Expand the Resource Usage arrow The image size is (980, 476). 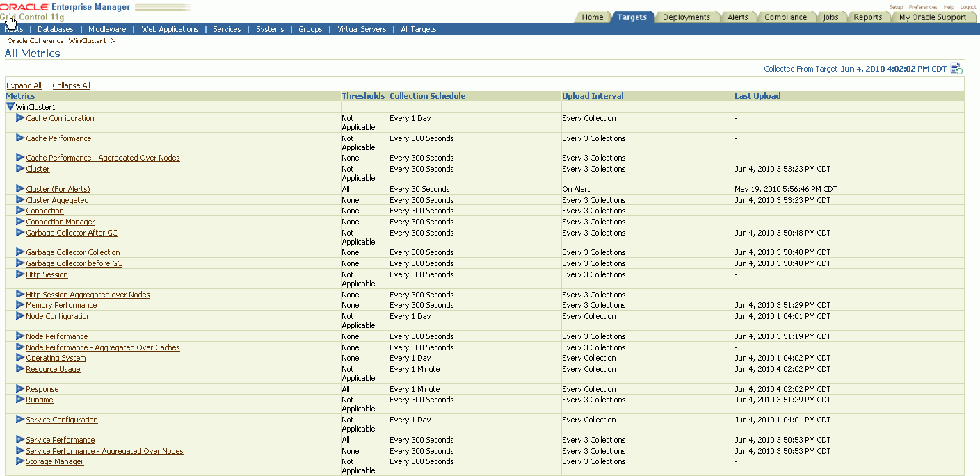click(x=20, y=369)
